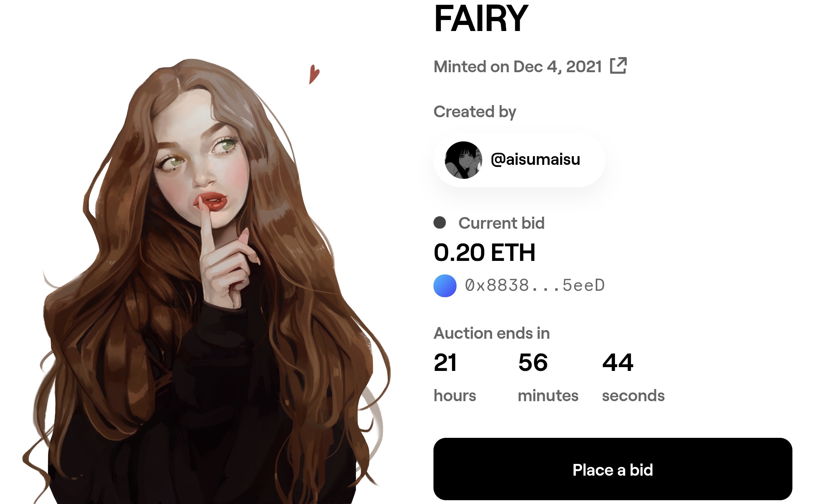Click the small red heart in artwork
Screen dimensions: 817x504
(x=314, y=74)
